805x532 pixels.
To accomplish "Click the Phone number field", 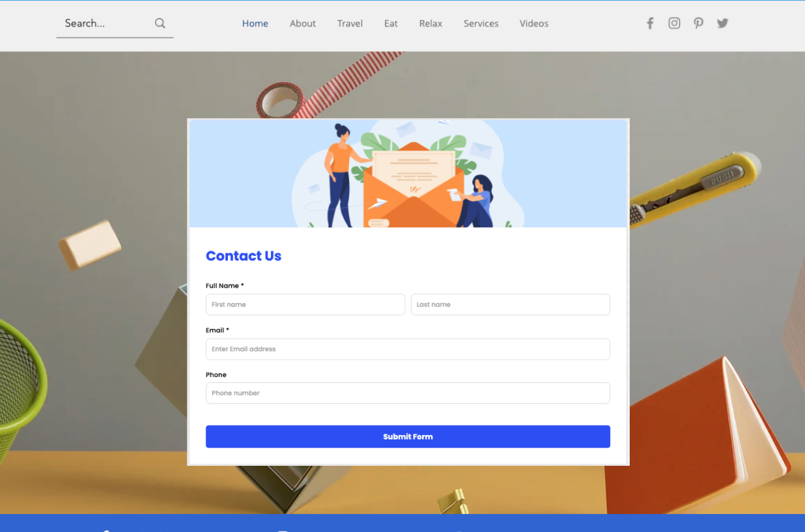I will pyautogui.click(x=408, y=393).
